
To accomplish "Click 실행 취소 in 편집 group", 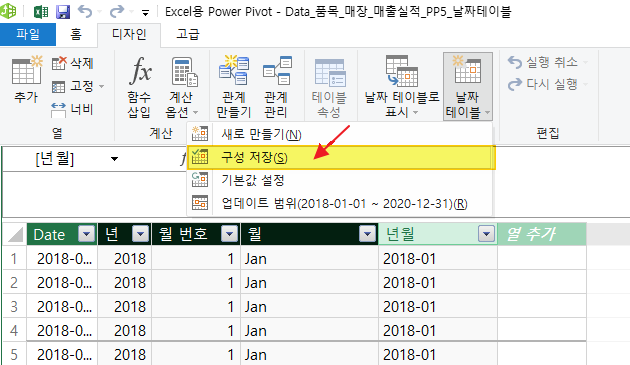I will tap(547, 62).
